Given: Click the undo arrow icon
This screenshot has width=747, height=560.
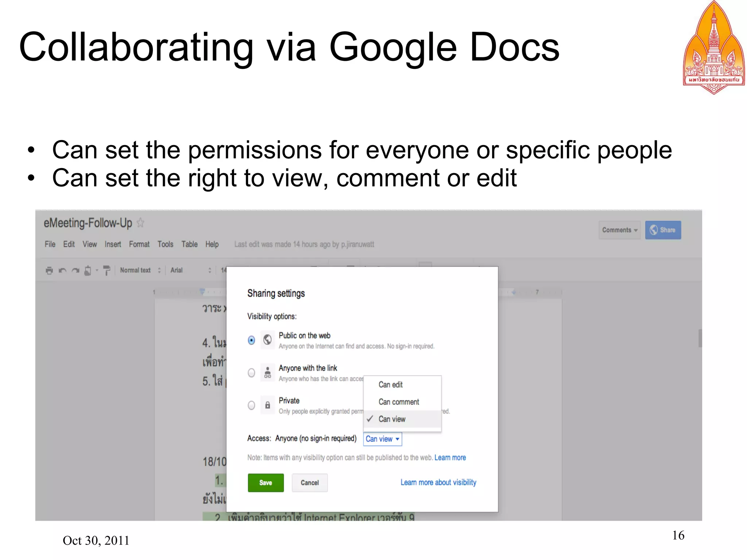Looking at the screenshot, I should 62,270.
